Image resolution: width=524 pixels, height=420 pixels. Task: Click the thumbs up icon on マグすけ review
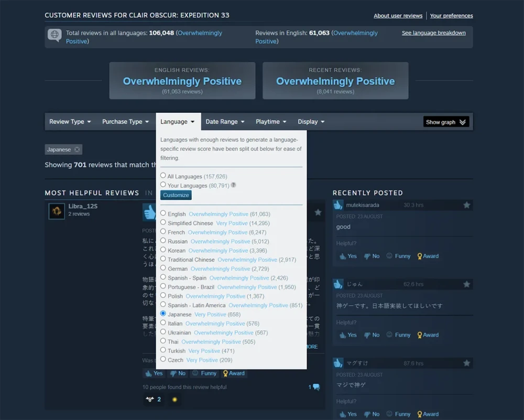coord(338,363)
